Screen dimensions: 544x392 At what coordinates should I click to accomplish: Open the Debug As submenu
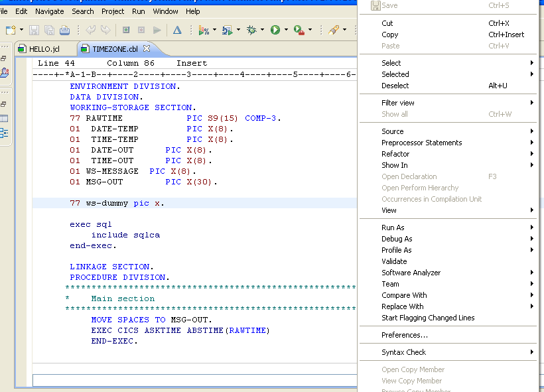[448, 239]
